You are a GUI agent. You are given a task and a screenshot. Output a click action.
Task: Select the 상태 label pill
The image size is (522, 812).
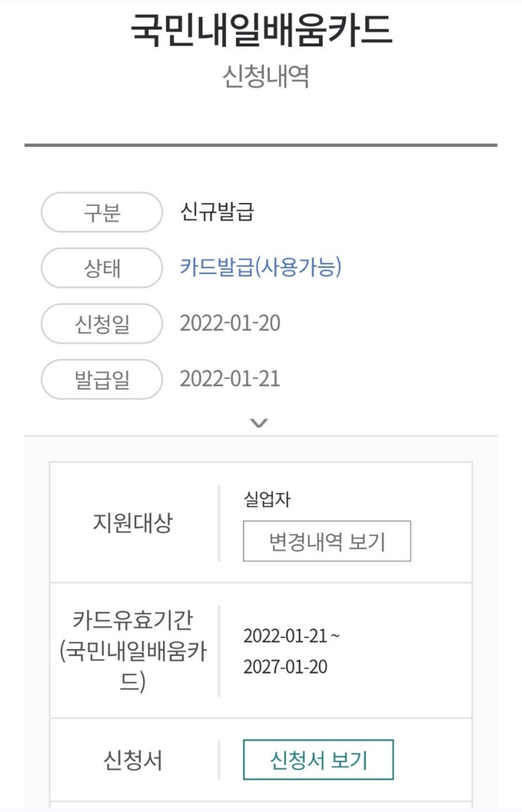point(102,268)
